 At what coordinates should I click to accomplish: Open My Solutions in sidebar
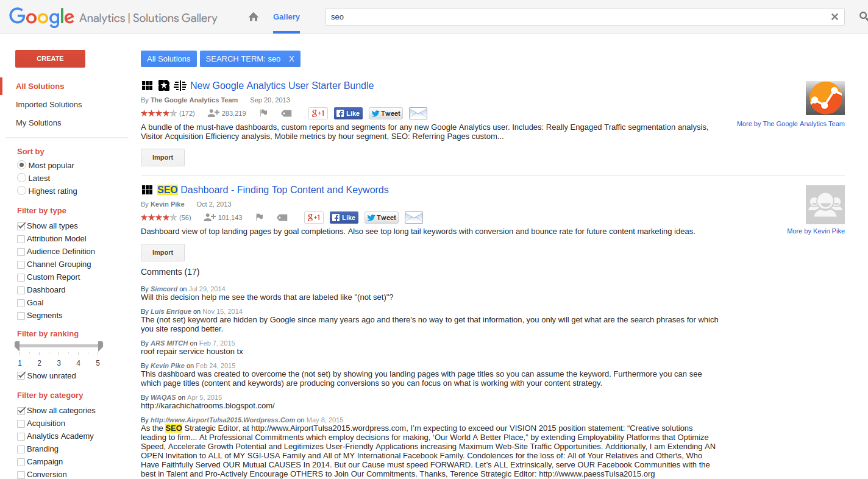point(38,122)
